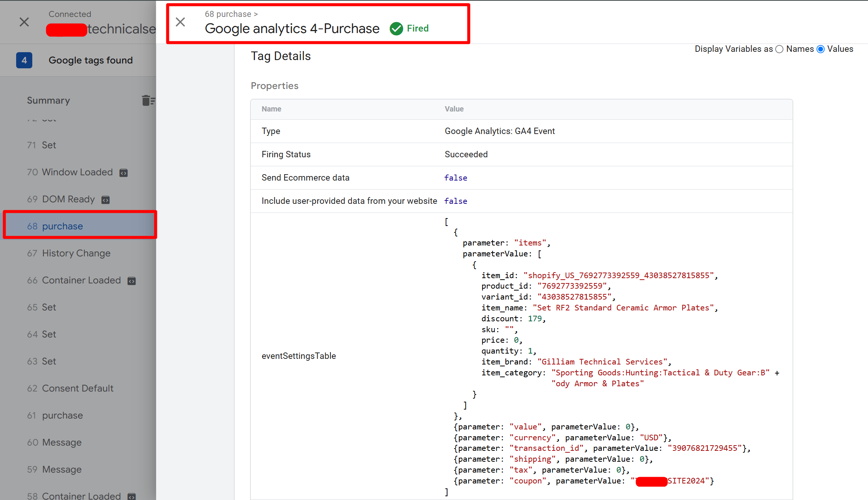Click event 66 Container Loaded code icon
Screen dimensions: 868x500
click(131, 281)
